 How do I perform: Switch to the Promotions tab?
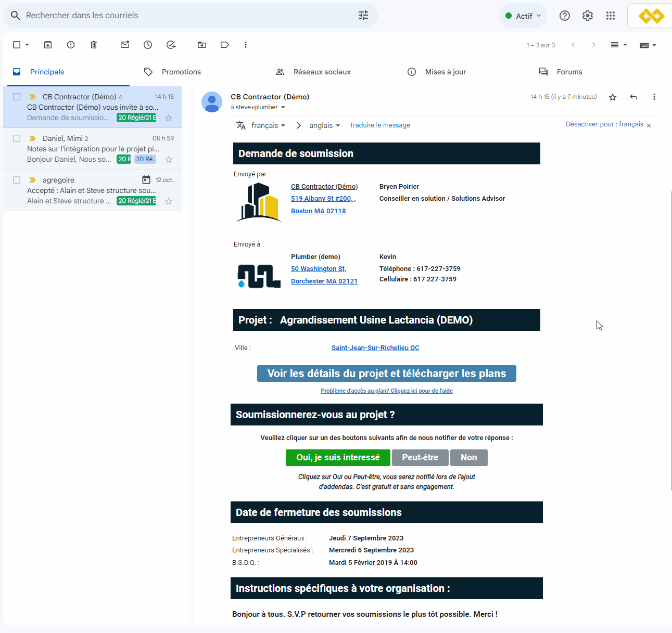[181, 72]
